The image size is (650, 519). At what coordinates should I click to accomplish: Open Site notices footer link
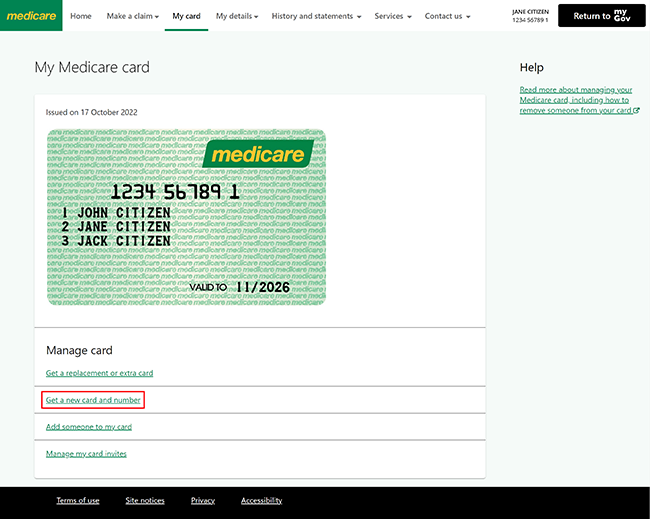145,500
